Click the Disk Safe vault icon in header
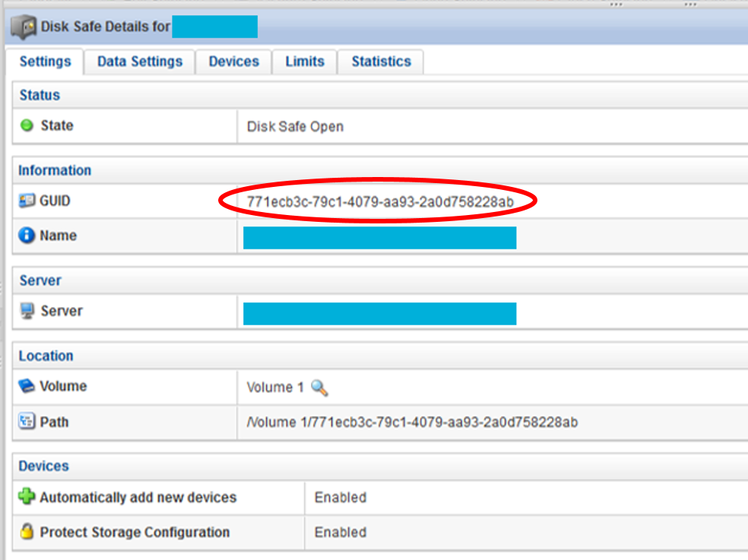This screenshot has height=560, width=748. [23, 27]
